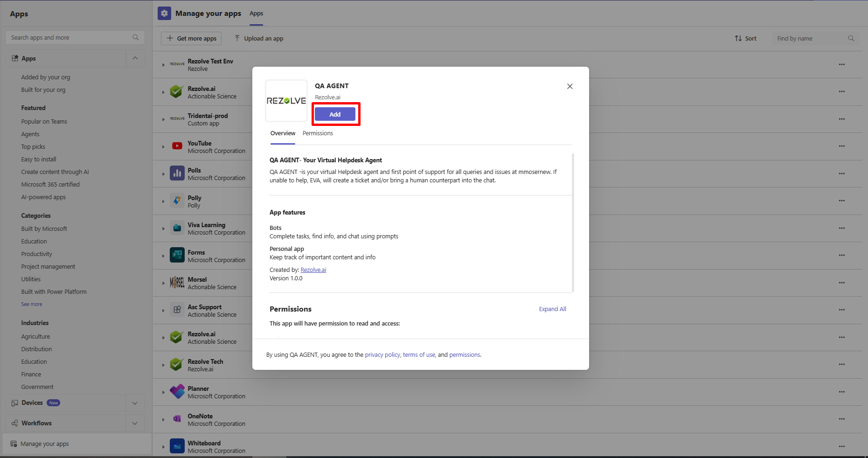Click the OneNote app icon
Screen dimensions: 868x458
click(x=177, y=419)
